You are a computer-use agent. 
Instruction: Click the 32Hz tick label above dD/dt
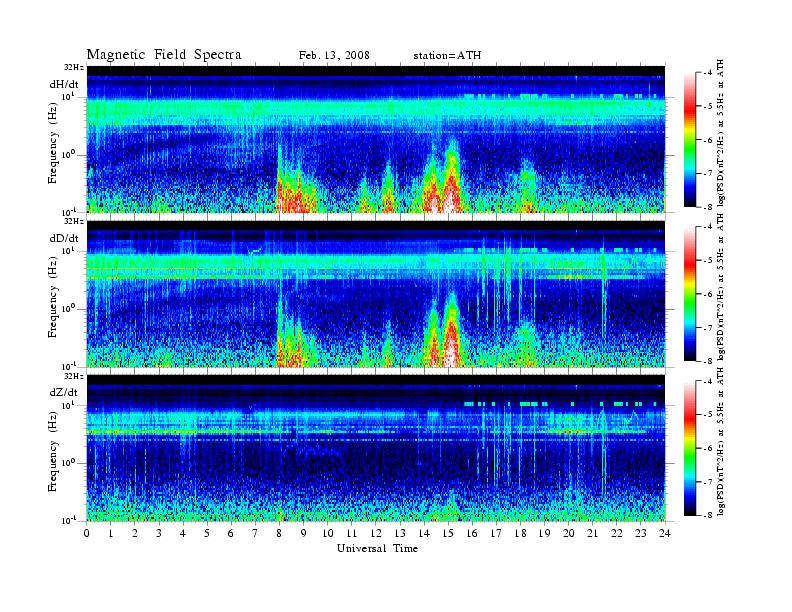tap(74, 221)
